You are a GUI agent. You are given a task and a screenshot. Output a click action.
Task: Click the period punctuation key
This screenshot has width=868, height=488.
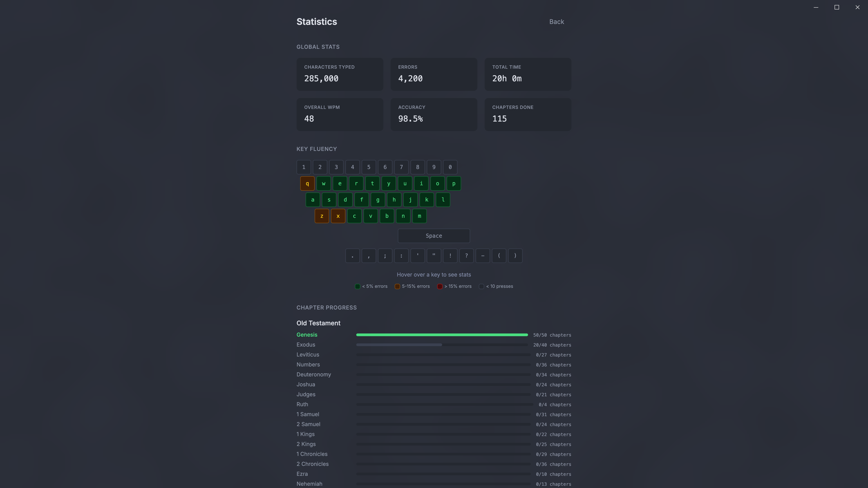(352, 256)
